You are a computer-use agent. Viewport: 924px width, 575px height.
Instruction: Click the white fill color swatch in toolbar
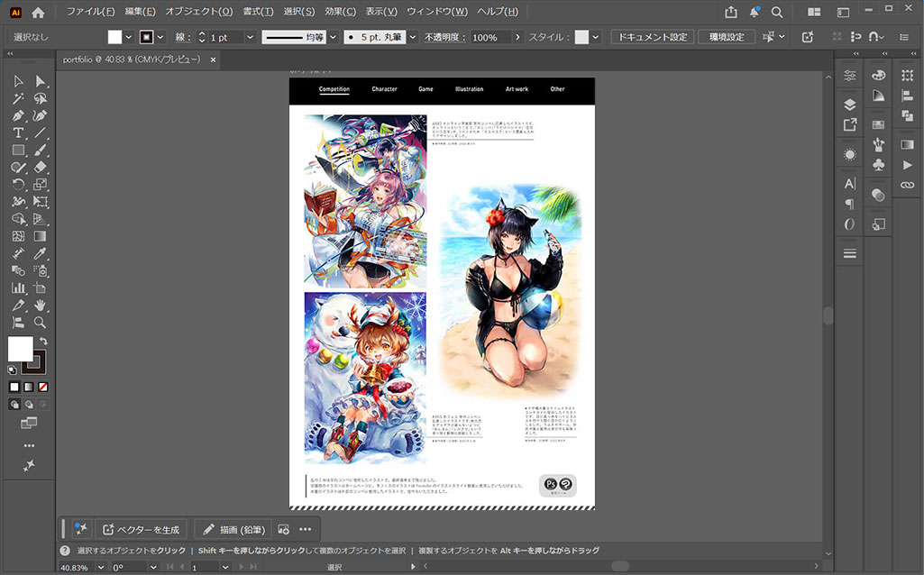pos(19,349)
